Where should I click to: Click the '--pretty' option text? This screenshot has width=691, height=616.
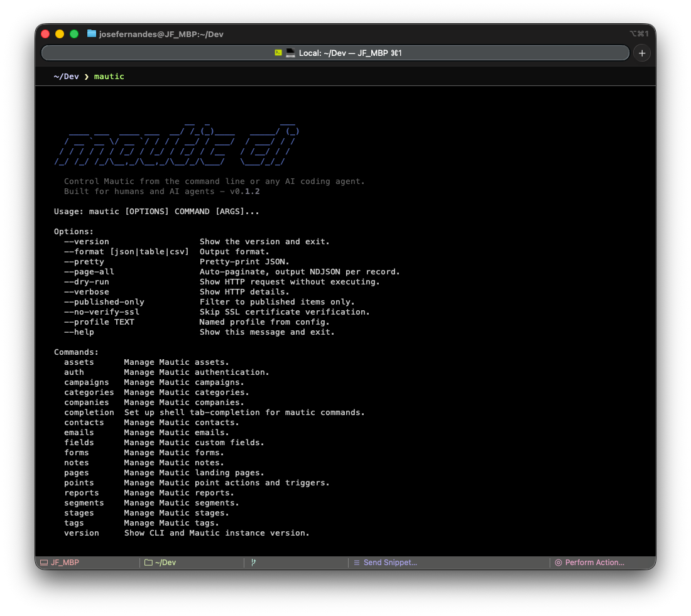[x=84, y=262]
